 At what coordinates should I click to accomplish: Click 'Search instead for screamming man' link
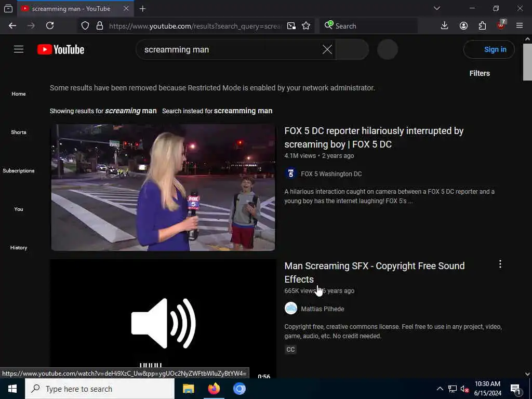[x=217, y=111]
